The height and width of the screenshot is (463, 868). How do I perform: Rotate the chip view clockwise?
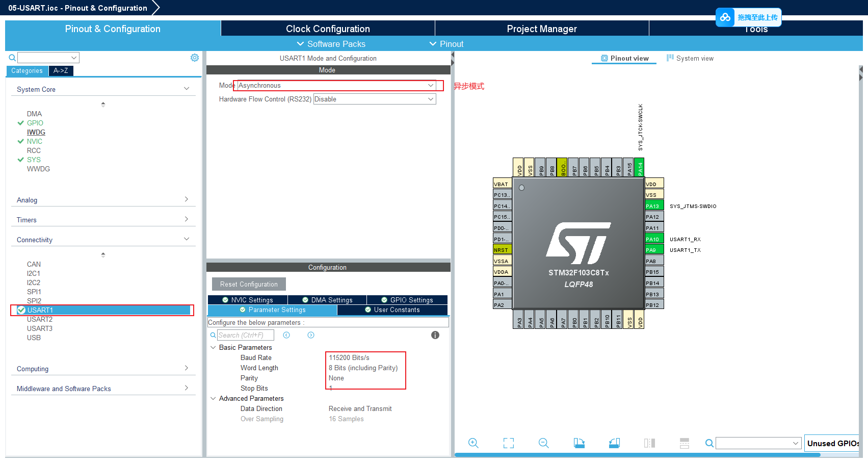coord(579,443)
